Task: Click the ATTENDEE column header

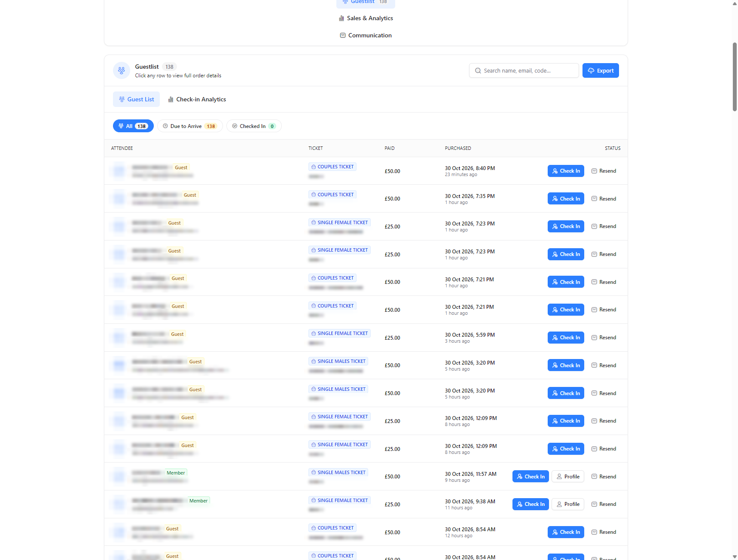Action: 122,148
